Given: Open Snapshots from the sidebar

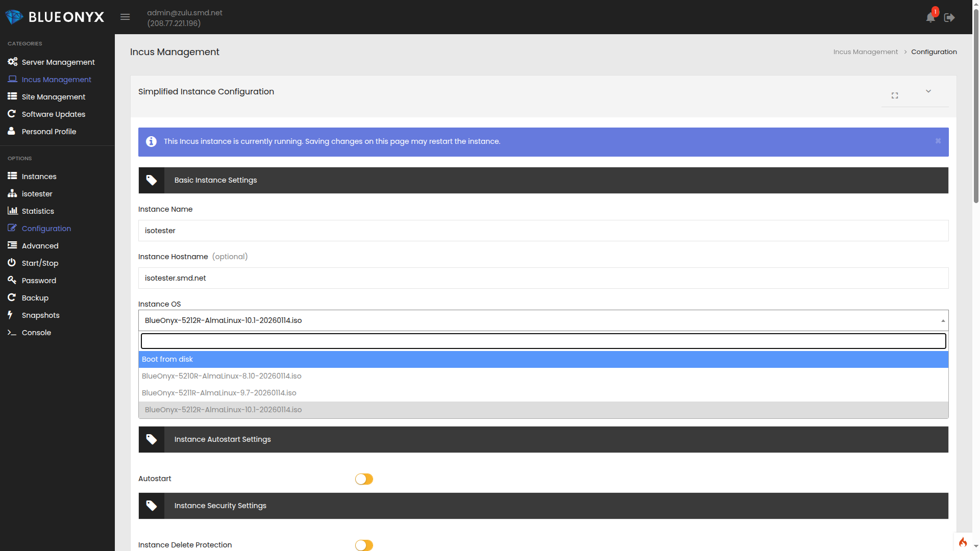Looking at the screenshot, I should tap(40, 315).
